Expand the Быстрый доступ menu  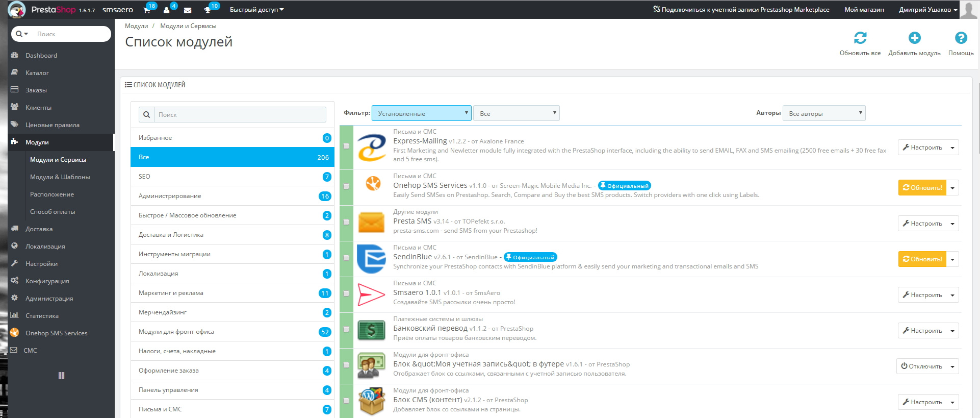(x=256, y=10)
